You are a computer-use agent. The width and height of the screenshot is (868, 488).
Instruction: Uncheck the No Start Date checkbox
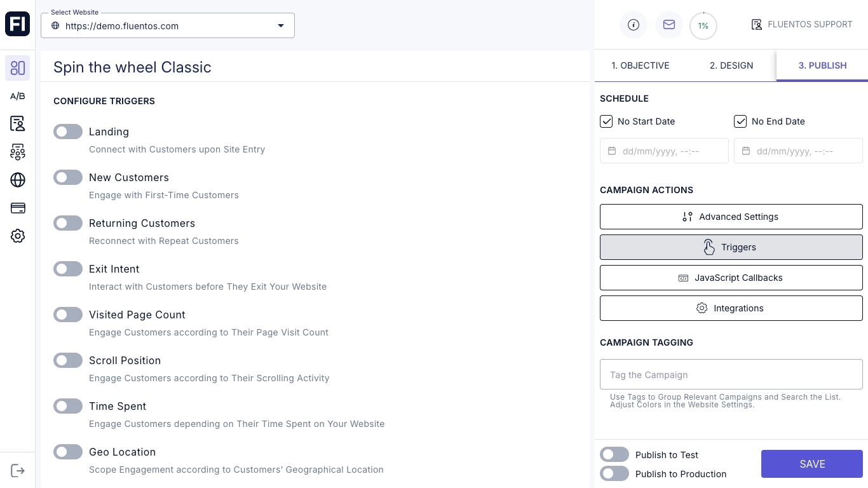coord(606,121)
